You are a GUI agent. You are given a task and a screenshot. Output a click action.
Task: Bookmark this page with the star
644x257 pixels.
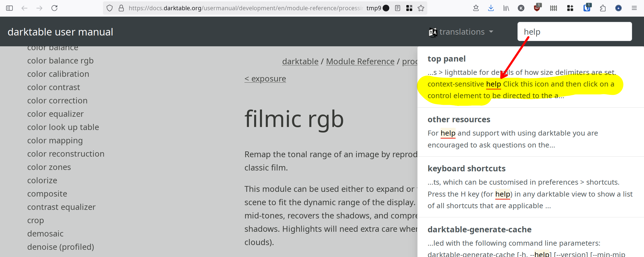[x=421, y=8]
